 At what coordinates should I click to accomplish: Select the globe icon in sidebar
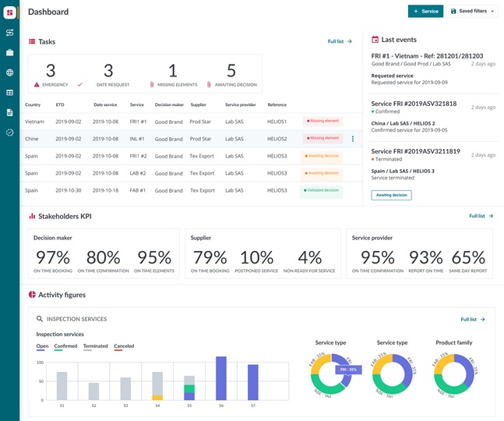[9, 73]
